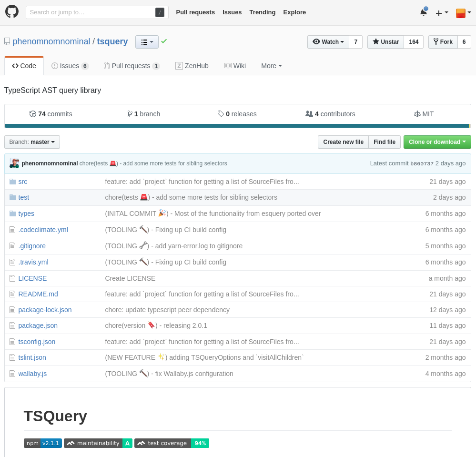476x457 pixels.
Task: Open package-lock.json file
Action: [45, 310]
